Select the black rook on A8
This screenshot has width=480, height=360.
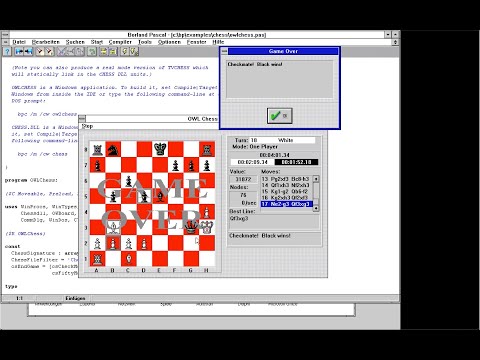97,149
